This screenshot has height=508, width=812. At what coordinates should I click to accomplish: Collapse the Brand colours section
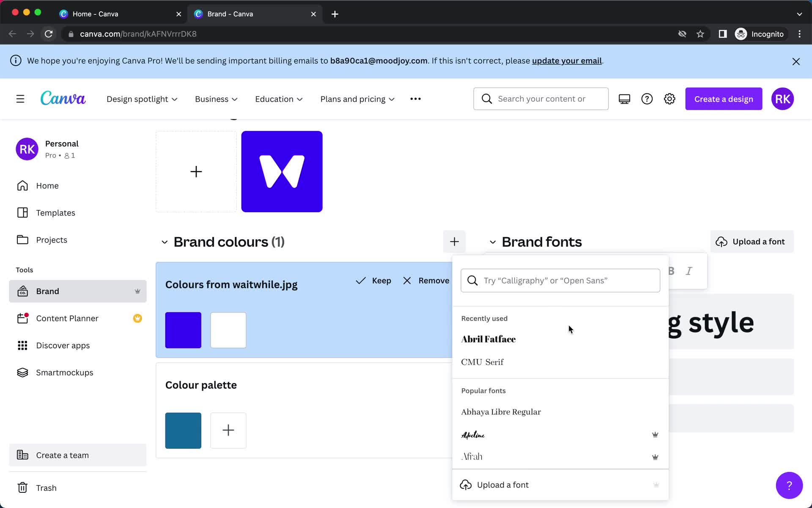(x=165, y=242)
